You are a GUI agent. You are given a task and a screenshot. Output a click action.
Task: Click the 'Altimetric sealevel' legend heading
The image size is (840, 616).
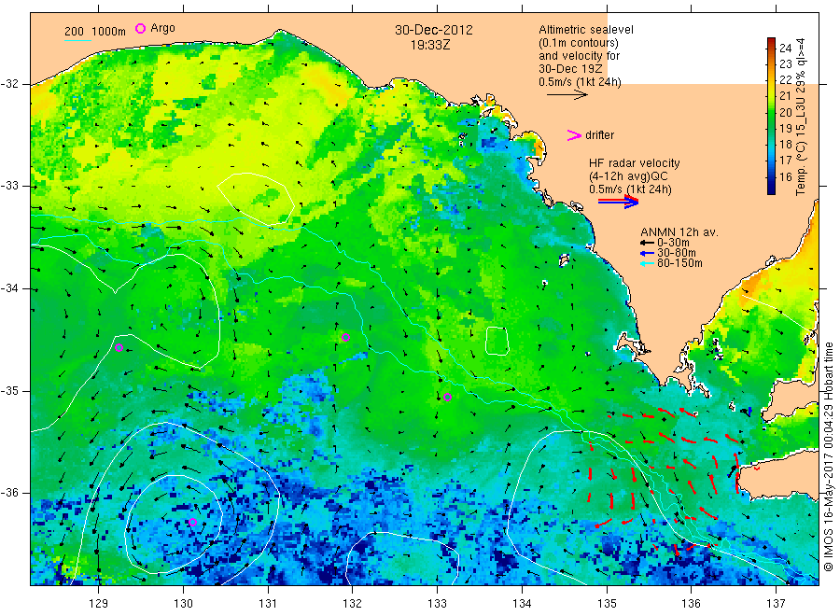pyautogui.click(x=585, y=30)
